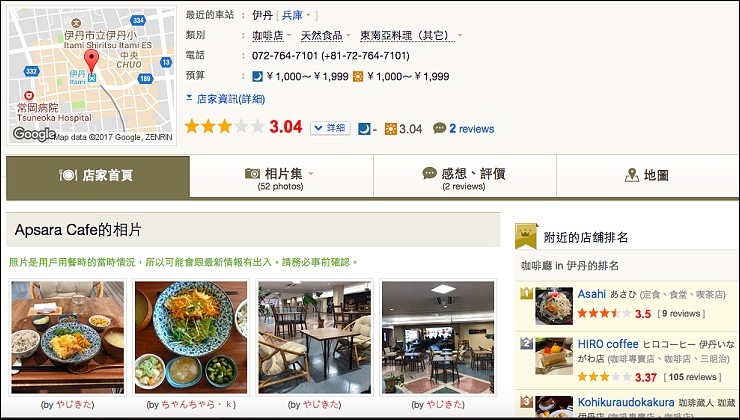This screenshot has width=740, height=420.
Task: Click the map pin icon in the 地圖 tab
Action: click(x=631, y=175)
